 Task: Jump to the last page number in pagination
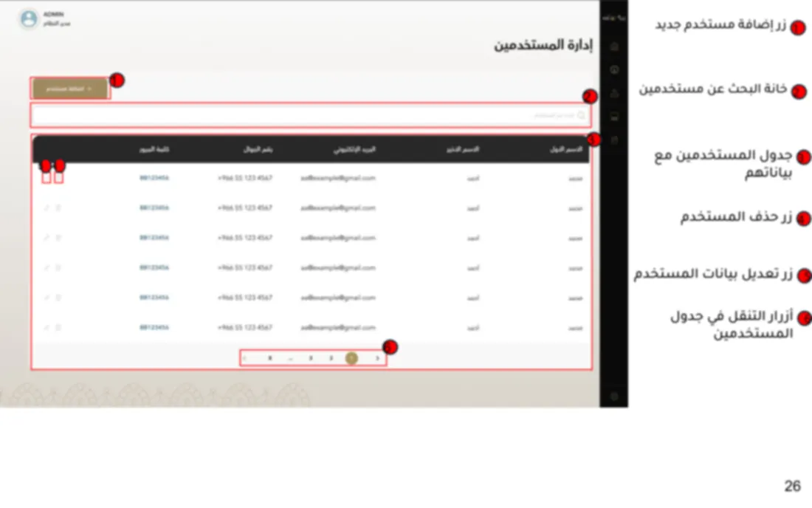click(x=269, y=358)
